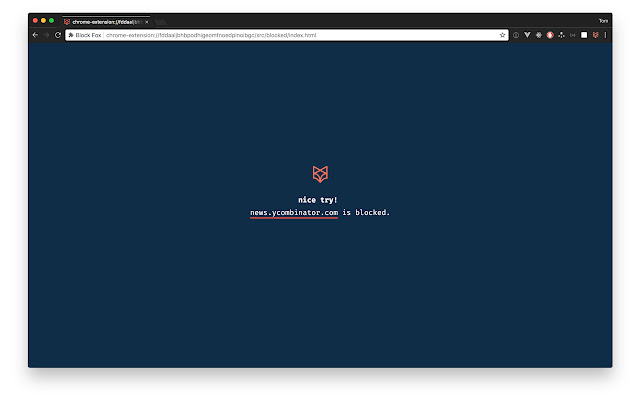640x400 pixels.
Task: Select the chrome-extension tab
Action: click(x=106, y=22)
